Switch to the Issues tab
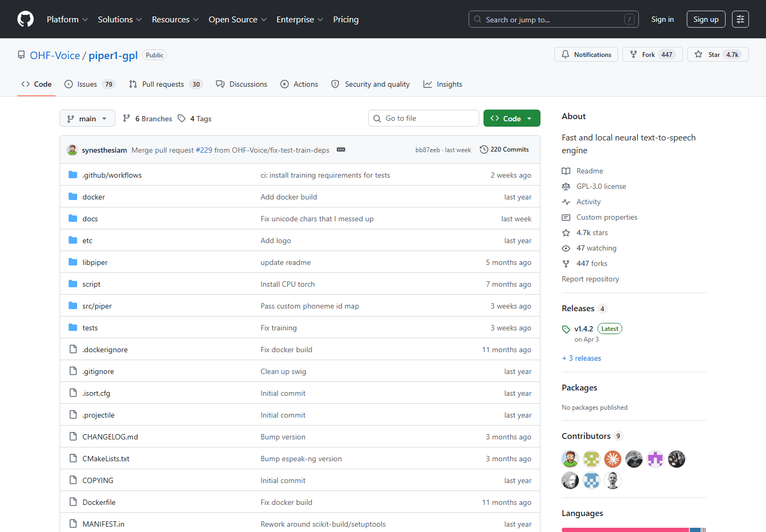This screenshot has height=532, width=766. click(x=90, y=84)
